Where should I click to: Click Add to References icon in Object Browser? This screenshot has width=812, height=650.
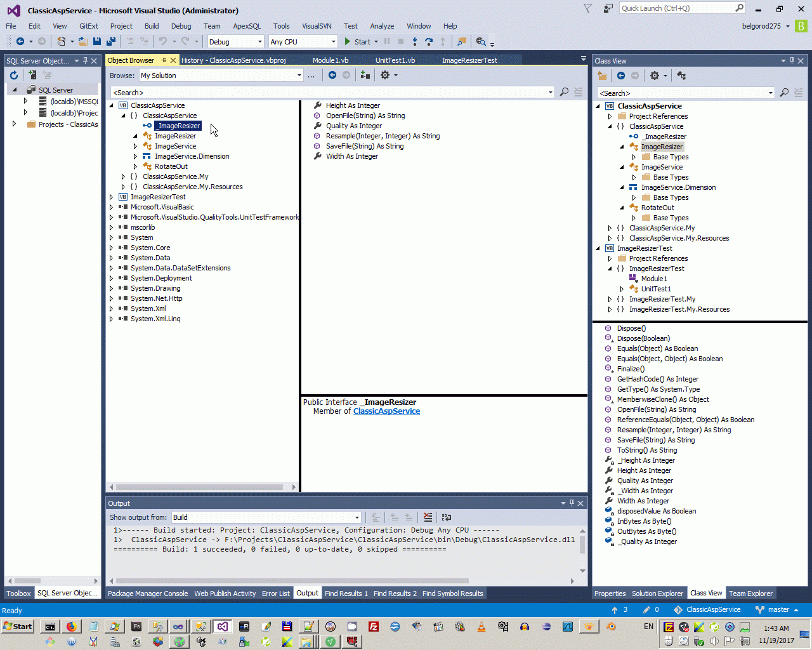tap(365, 75)
